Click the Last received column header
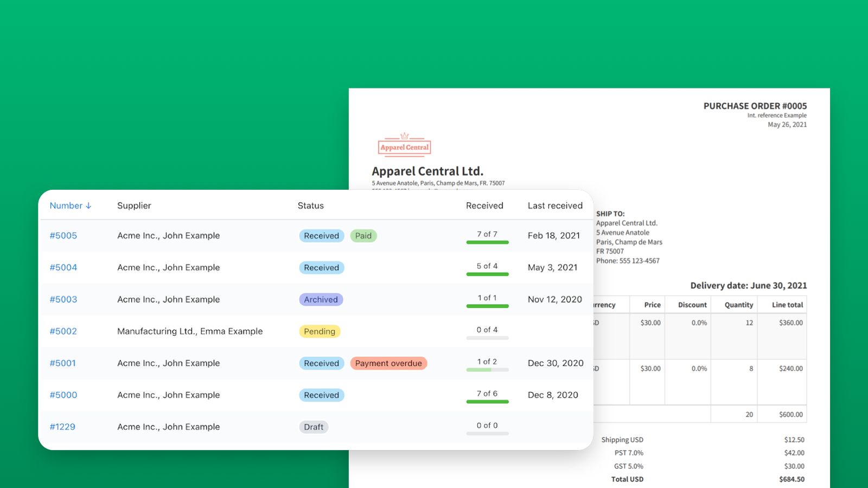The height and width of the screenshot is (488, 868). click(555, 206)
